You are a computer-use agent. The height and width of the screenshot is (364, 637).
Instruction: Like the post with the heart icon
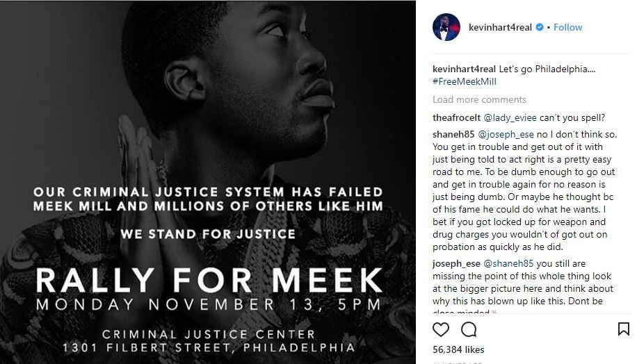(441, 329)
